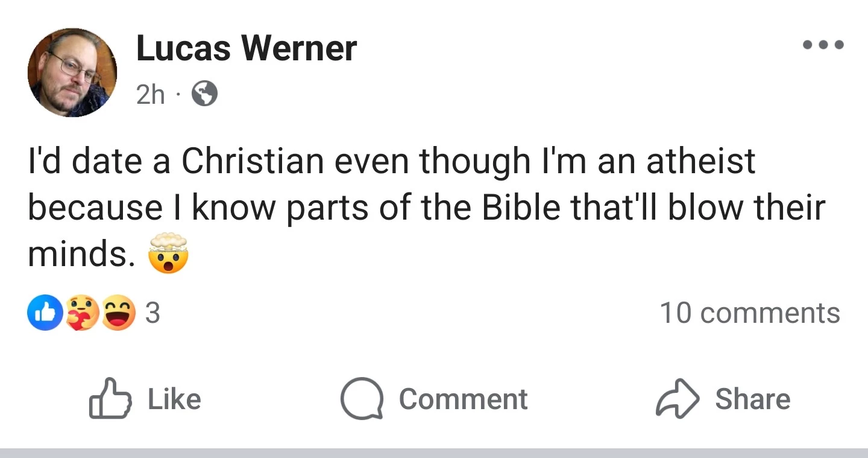The width and height of the screenshot is (868, 458).
Task: Open the three-dot post options menu
Action: pyautogui.click(x=822, y=45)
